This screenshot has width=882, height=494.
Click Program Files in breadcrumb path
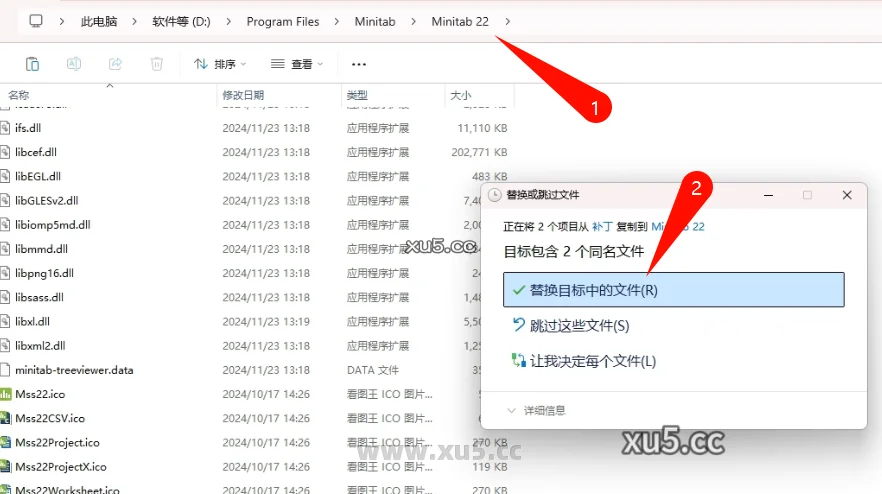pyautogui.click(x=281, y=21)
